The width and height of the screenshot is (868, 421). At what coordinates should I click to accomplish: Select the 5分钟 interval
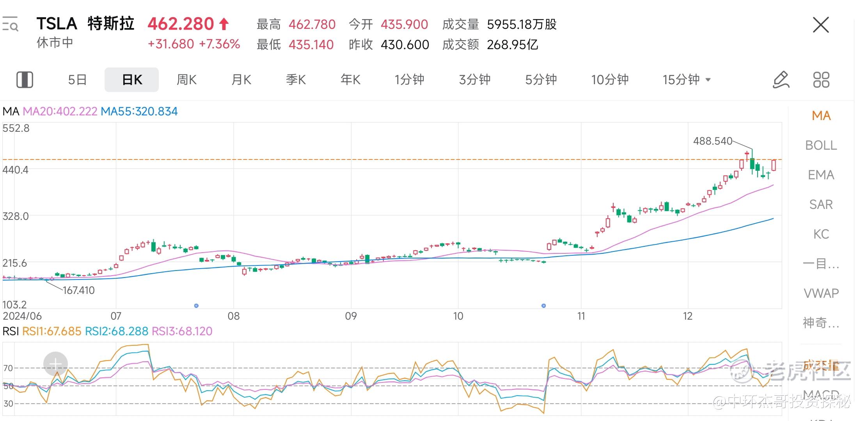(x=541, y=80)
